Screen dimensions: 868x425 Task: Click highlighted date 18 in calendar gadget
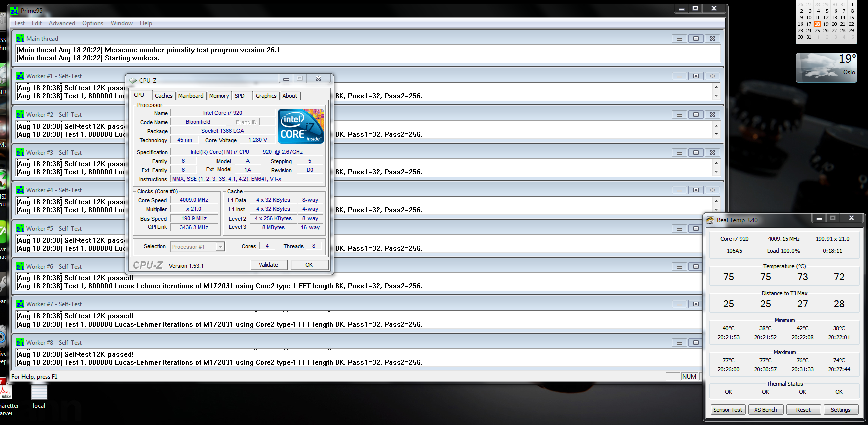(x=817, y=24)
